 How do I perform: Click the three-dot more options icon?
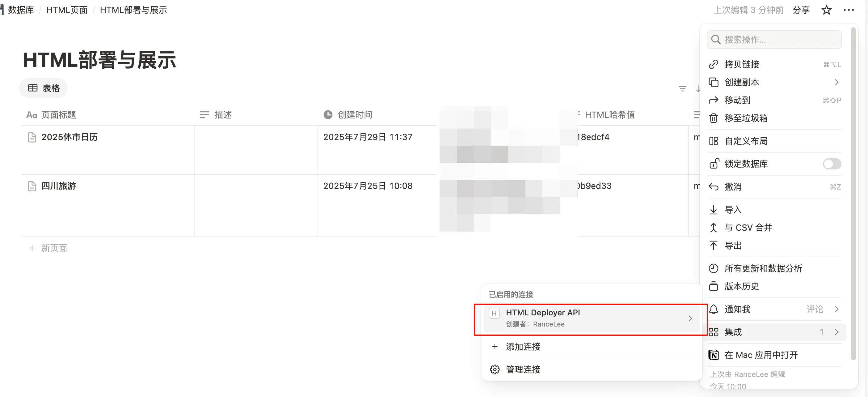tap(849, 10)
